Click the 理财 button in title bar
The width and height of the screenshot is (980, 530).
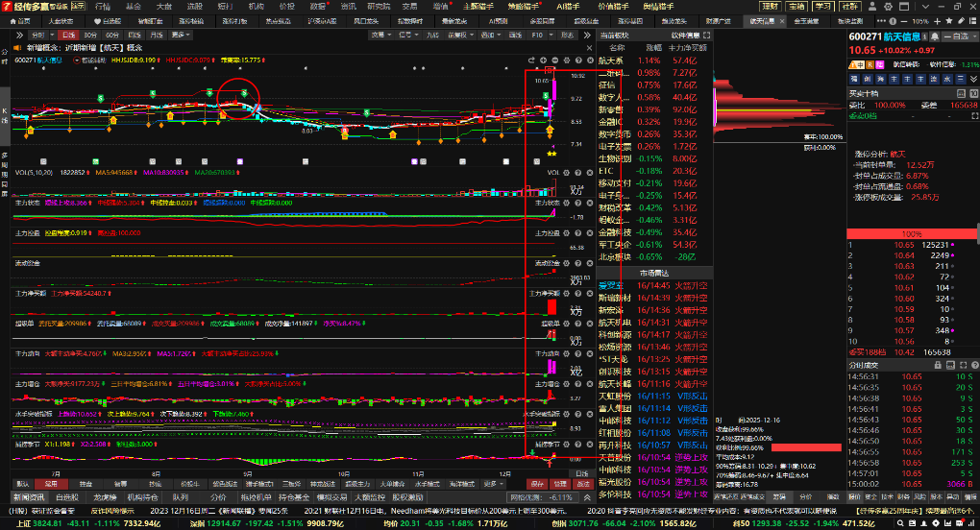click(771, 6)
